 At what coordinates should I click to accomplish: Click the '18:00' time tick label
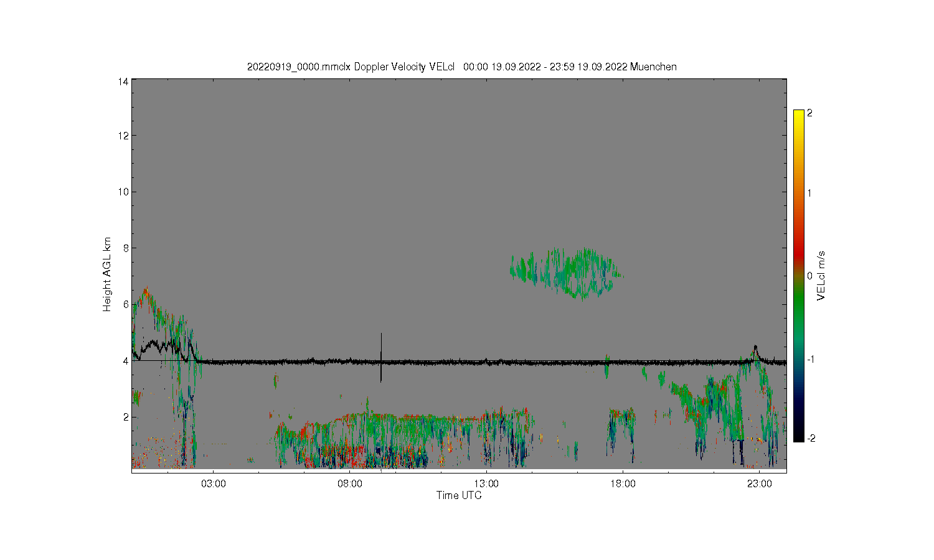click(623, 484)
